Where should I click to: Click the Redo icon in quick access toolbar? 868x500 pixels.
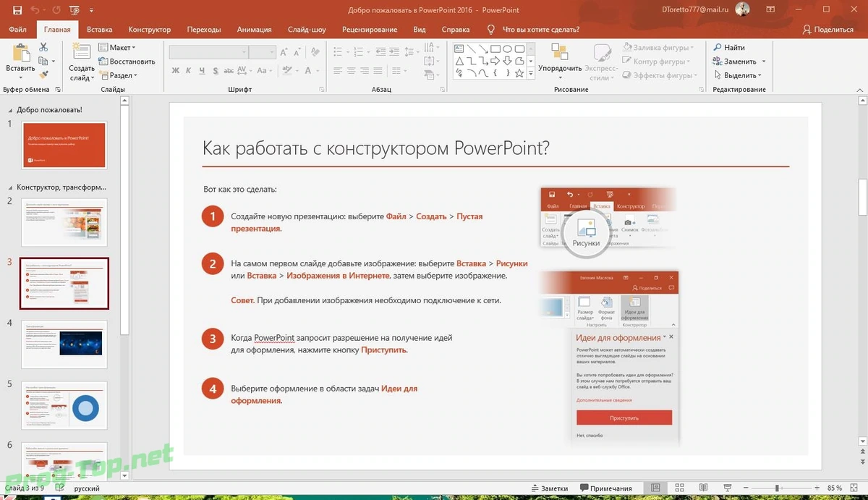(x=56, y=10)
